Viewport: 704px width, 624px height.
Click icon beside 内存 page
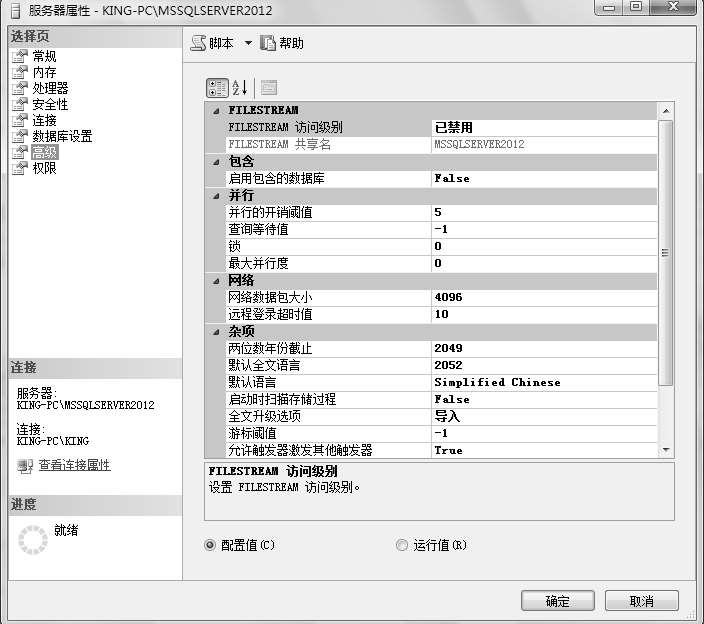point(20,72)
